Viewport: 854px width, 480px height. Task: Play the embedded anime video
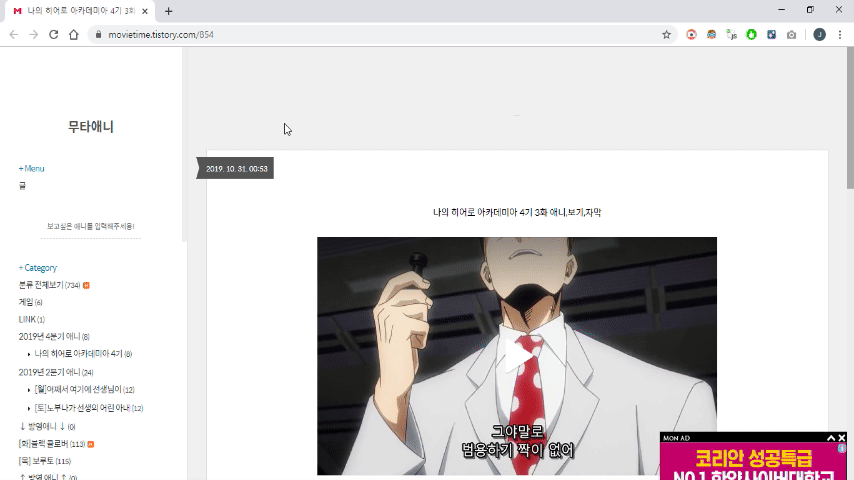pyautogui.click(x=517, y=356)
